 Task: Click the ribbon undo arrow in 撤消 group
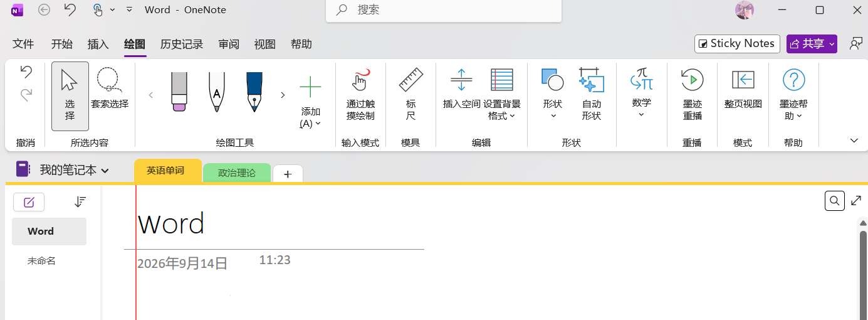click(26, 72)
